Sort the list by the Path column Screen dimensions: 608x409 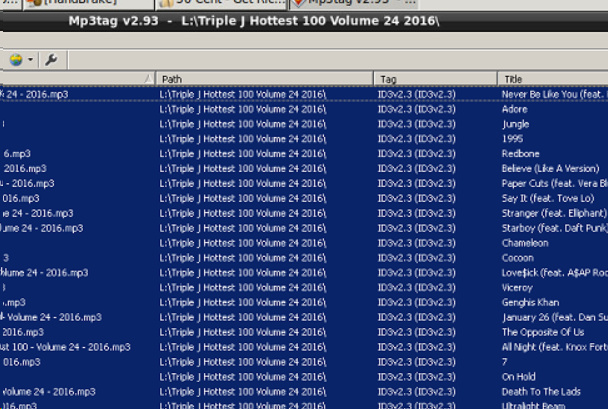pos(264,79)
